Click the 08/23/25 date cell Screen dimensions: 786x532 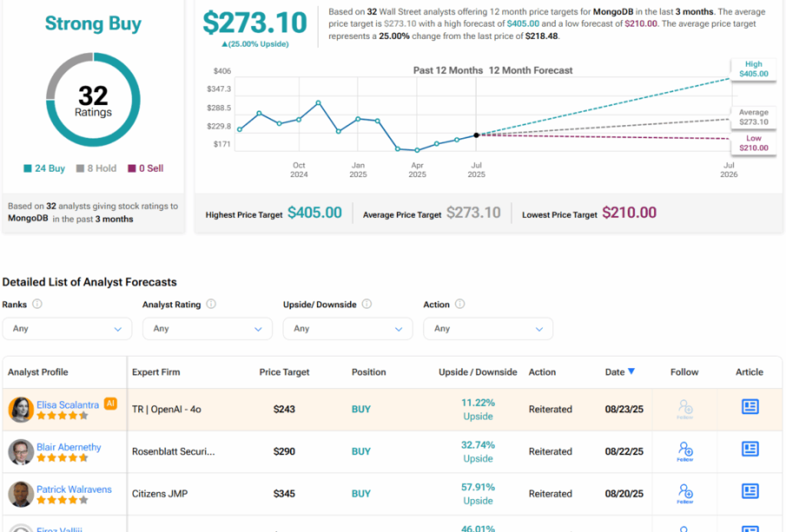(x=624, y=410)
